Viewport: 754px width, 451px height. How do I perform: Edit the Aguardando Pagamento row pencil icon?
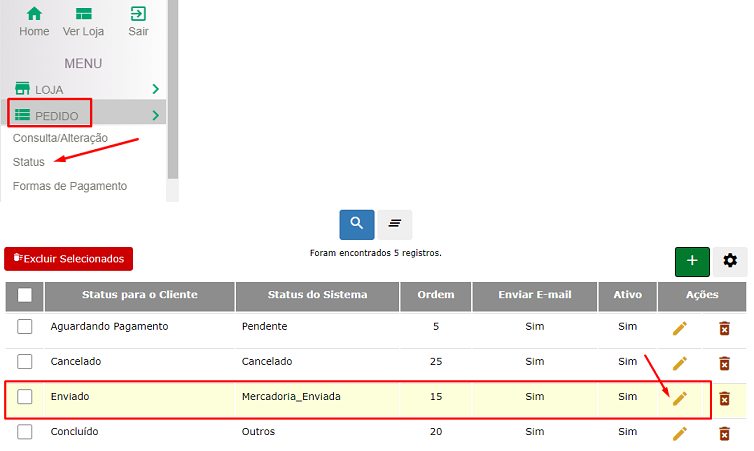(x=680, y=328)
